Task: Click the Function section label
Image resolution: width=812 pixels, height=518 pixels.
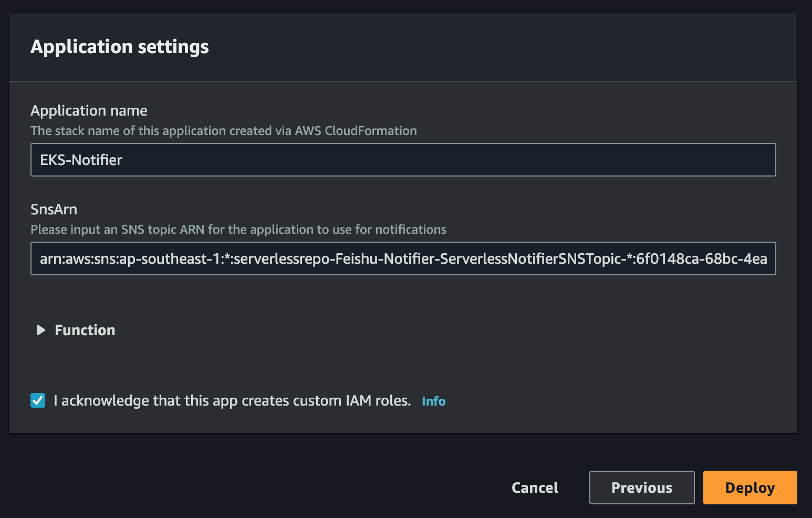Action: tap(85, 330)
